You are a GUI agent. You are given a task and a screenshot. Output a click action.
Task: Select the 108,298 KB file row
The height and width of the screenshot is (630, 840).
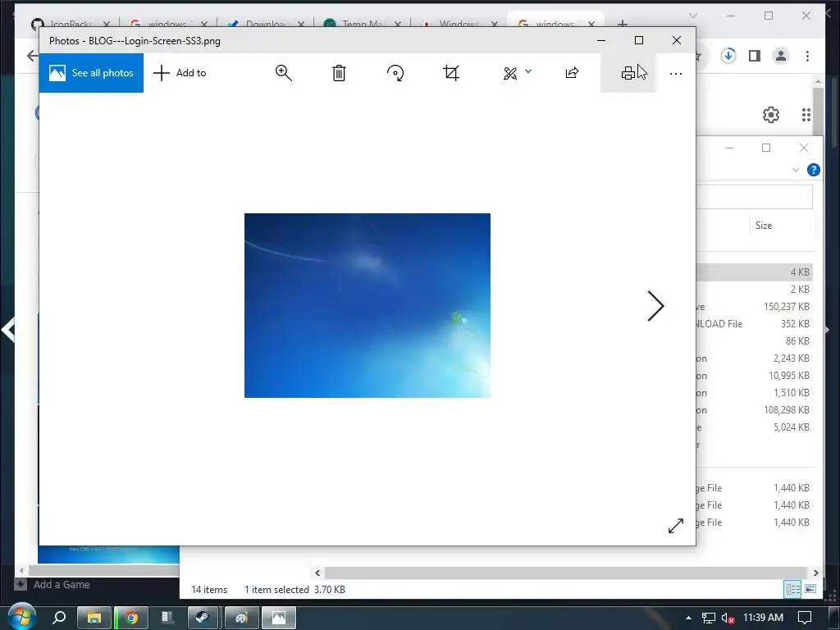[x=755, y=410]
